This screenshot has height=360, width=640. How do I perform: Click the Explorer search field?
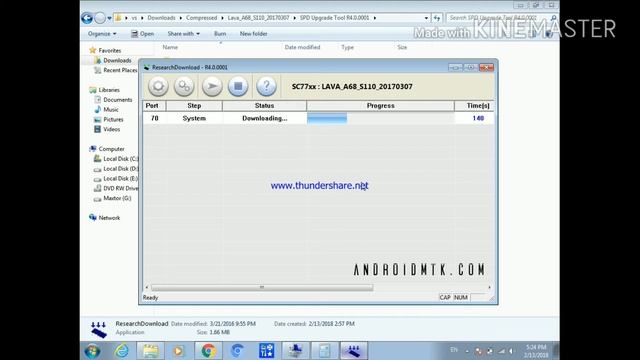502,18
